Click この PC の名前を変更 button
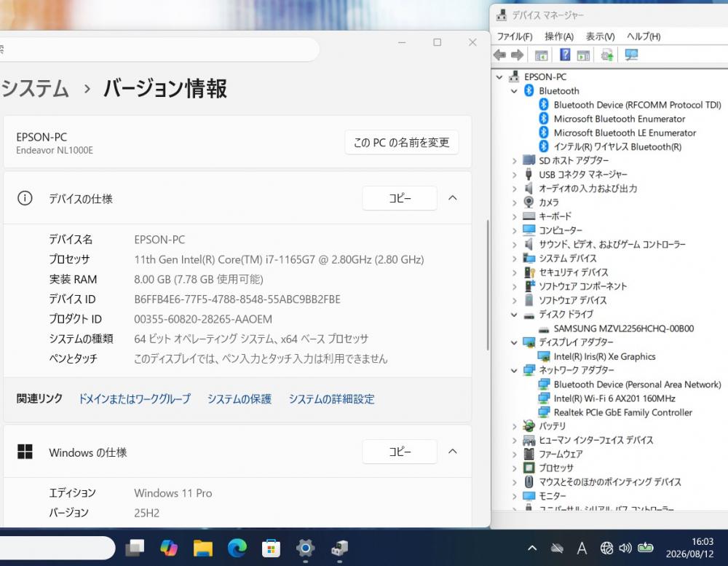 coord(402,142)
